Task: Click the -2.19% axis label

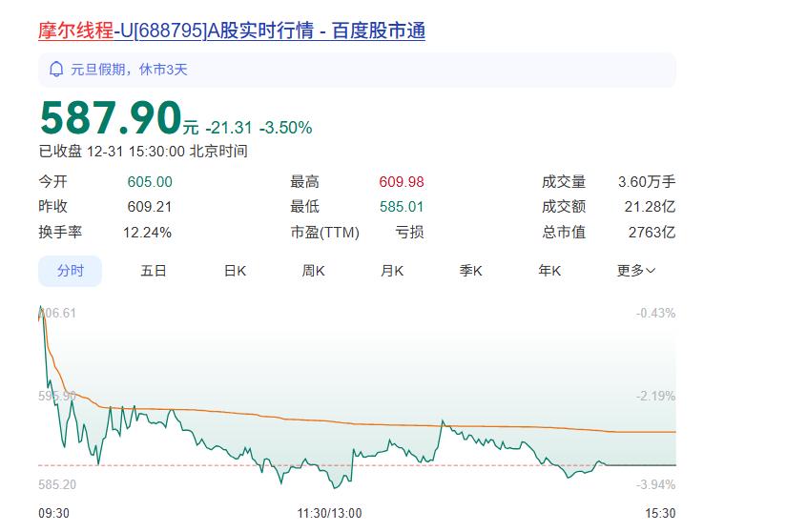Action: (656, 397)
